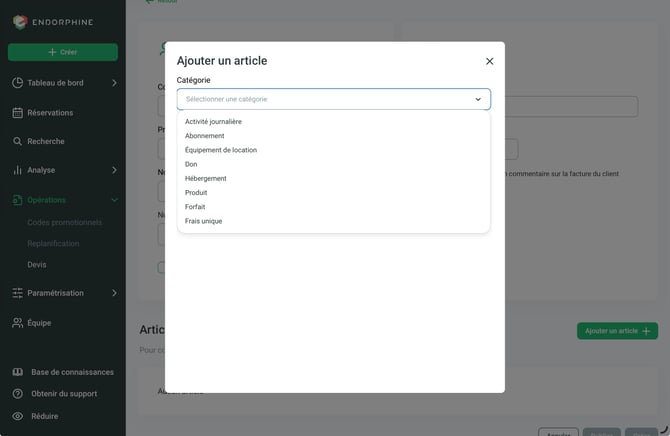Viewport: 670px width, 436px height.
Task: Click the Paramétrisation sliders icon
Action: [x=18, y=293]
